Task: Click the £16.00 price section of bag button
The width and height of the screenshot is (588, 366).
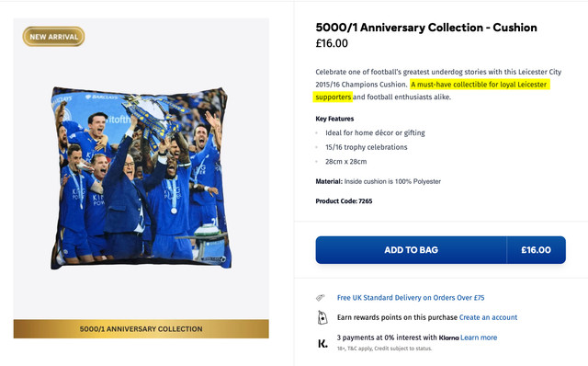Action: coord(536,250)
